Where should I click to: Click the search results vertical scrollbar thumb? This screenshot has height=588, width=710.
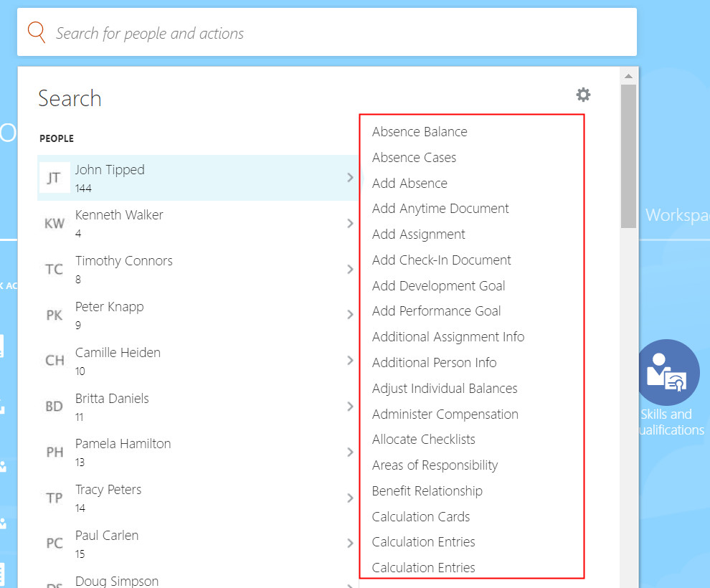(x=628, y=156)
